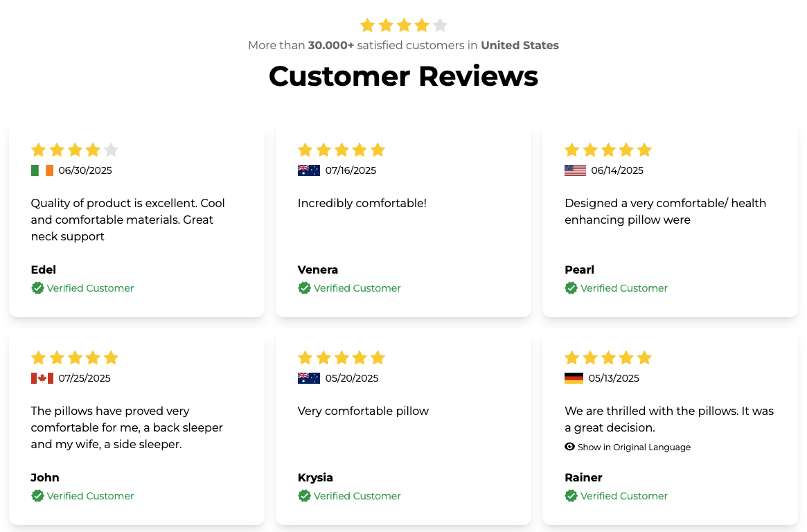Screen dimensions: 807x532
Task: Show Rainer's review in original language
Action: click(634, 447)
